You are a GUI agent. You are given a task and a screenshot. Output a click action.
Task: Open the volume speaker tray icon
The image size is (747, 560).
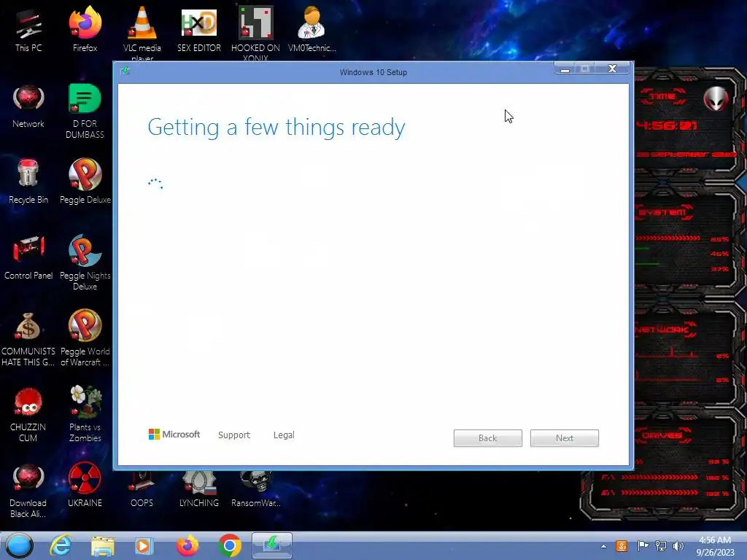point(678,545)
